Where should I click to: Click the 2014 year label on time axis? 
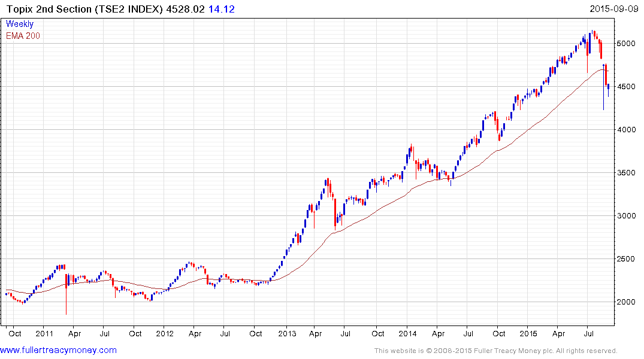[407, 333]
